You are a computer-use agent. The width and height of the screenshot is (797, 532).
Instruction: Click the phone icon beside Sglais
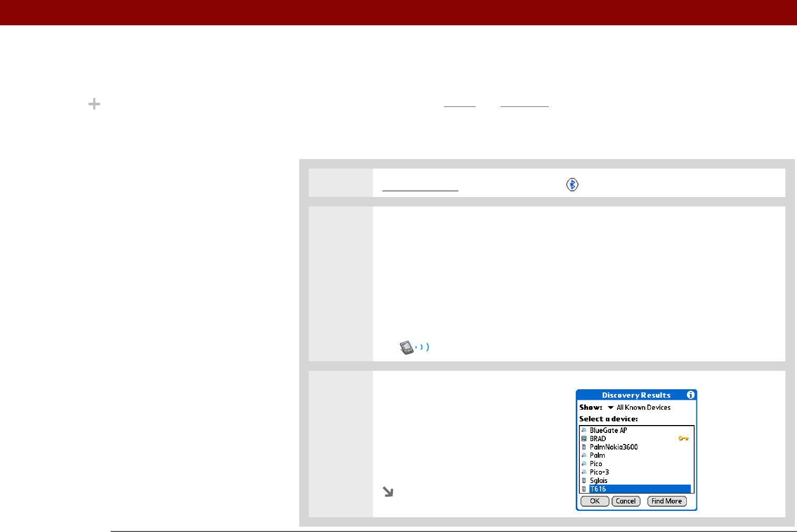coord(584,481)
